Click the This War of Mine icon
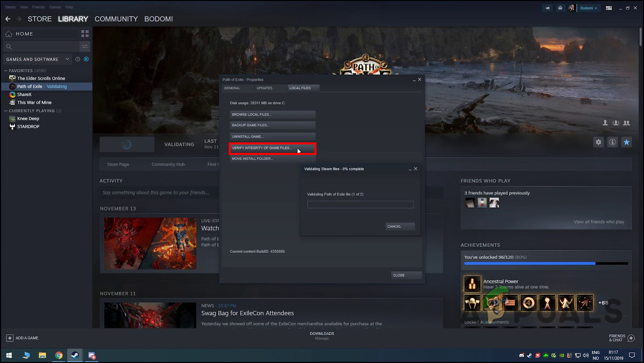The height and width of the screenshot is (363, 644). 13,102
